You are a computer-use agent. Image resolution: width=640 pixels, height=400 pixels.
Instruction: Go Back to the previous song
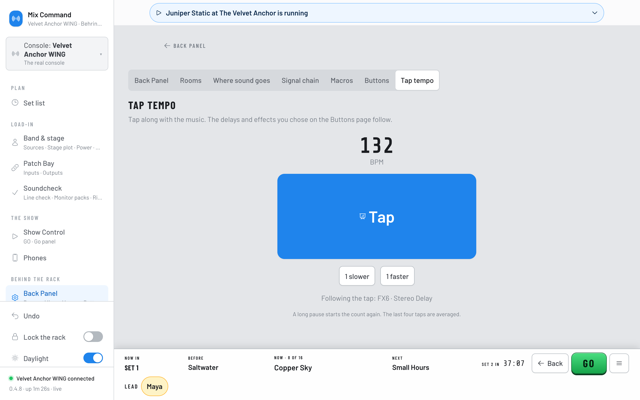550,363
